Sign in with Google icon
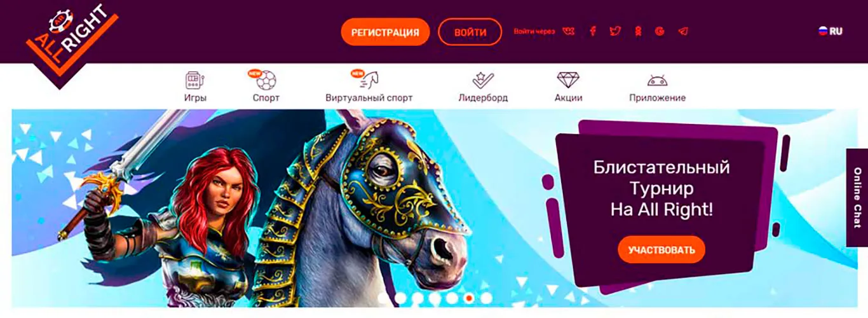 pyautogui.click(x=660, y=31)
